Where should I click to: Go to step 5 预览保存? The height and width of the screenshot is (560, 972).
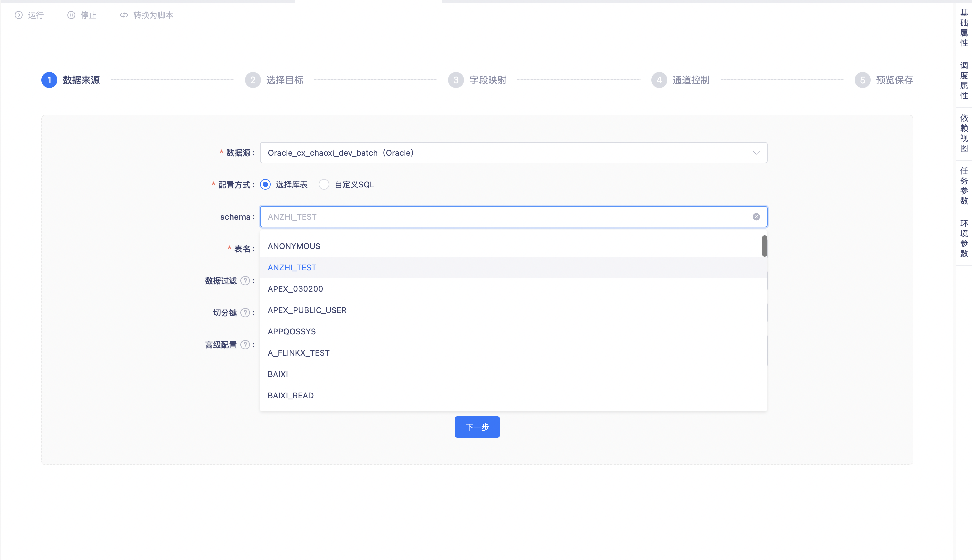tap(884, 80)
